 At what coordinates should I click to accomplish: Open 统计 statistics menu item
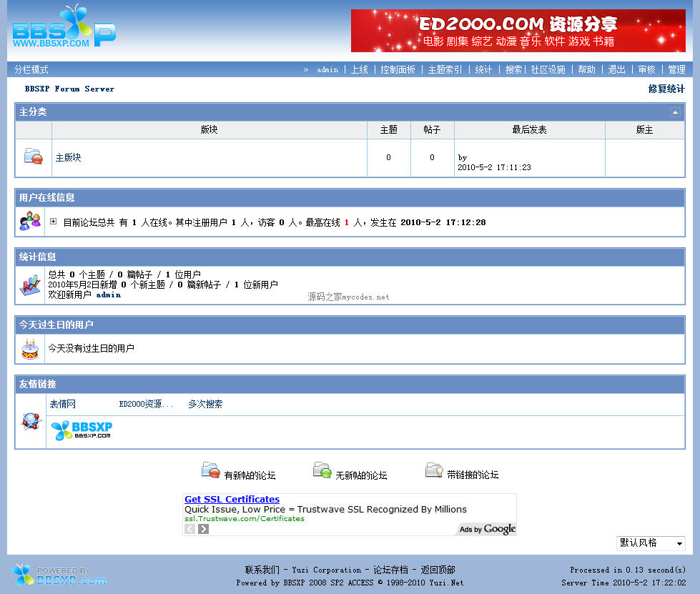(x=483, y=69)
